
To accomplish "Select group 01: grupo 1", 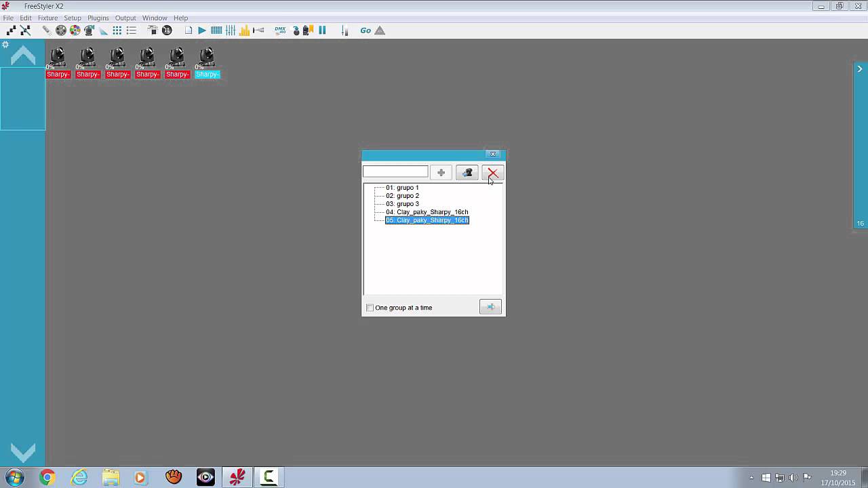I will [402, 188].
